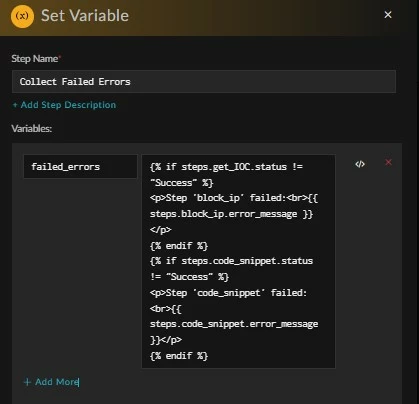The width and height of the screenshot is (419, 404).
Task: Click the plus icon beside Add More
Action: coord(27,382)
